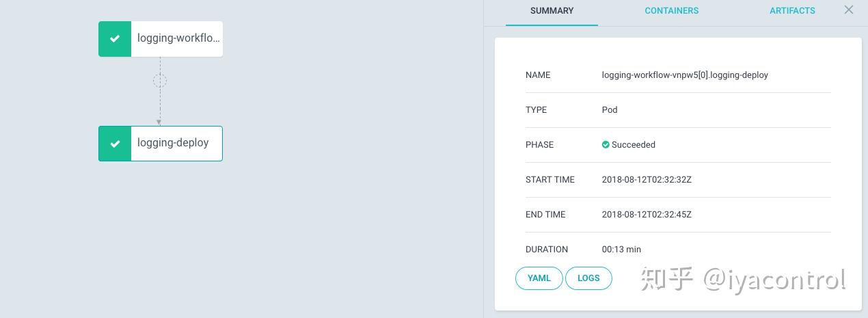Open the pod Logs
Image resolution: width=868 pixels, height=318 pixels.
(x=588, y=278)
